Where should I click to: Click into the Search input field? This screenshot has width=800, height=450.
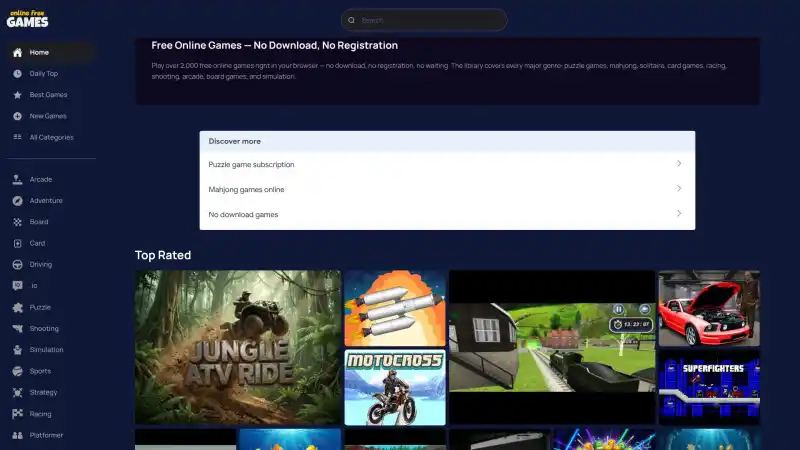424,20
